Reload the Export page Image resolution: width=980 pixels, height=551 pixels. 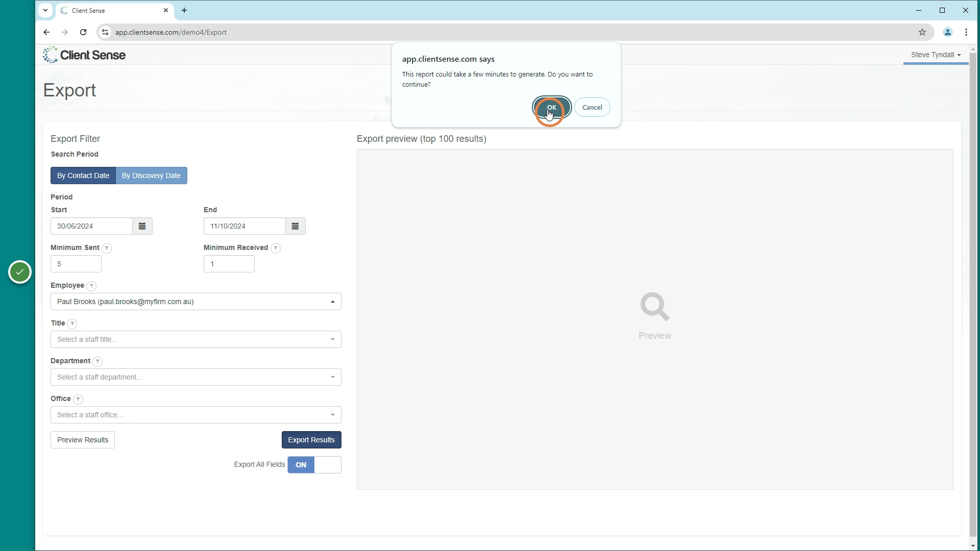(83, 32)
